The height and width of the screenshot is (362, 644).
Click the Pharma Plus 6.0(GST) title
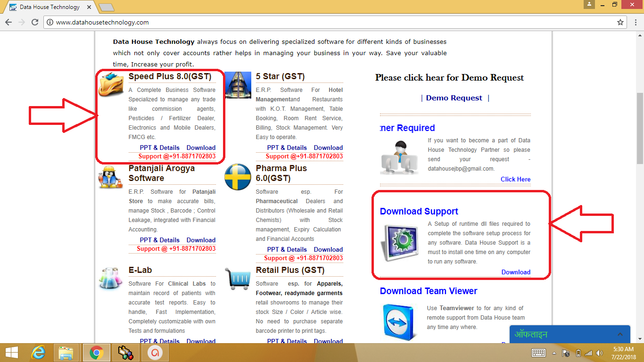281,173
